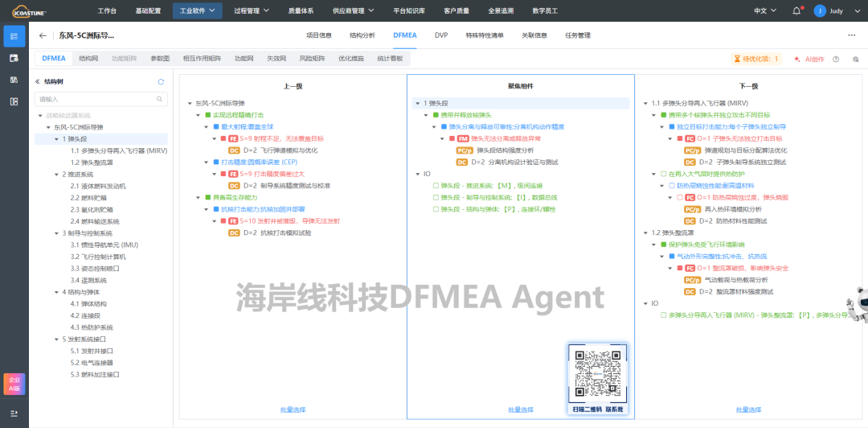
Task: Open 统计看板 tab
Action: pyautogui.click(x=391, y=58)
